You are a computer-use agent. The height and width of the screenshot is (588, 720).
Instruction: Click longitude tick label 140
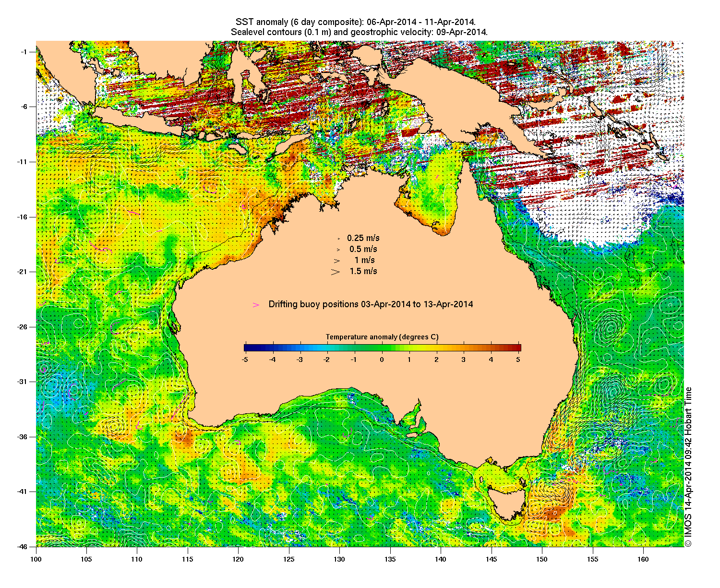(441, 559)
